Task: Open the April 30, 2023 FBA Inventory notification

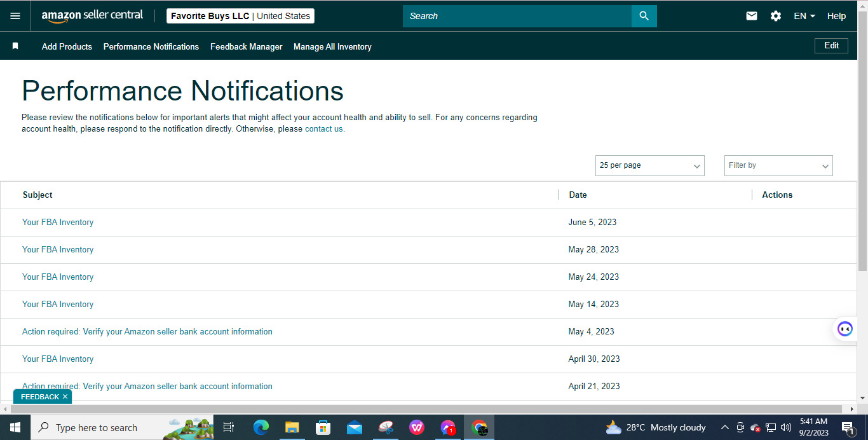Action: (58, 359)
